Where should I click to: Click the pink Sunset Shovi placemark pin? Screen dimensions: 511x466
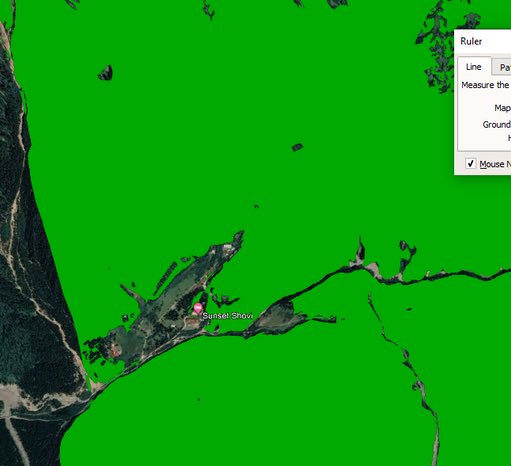coord(198,308)
